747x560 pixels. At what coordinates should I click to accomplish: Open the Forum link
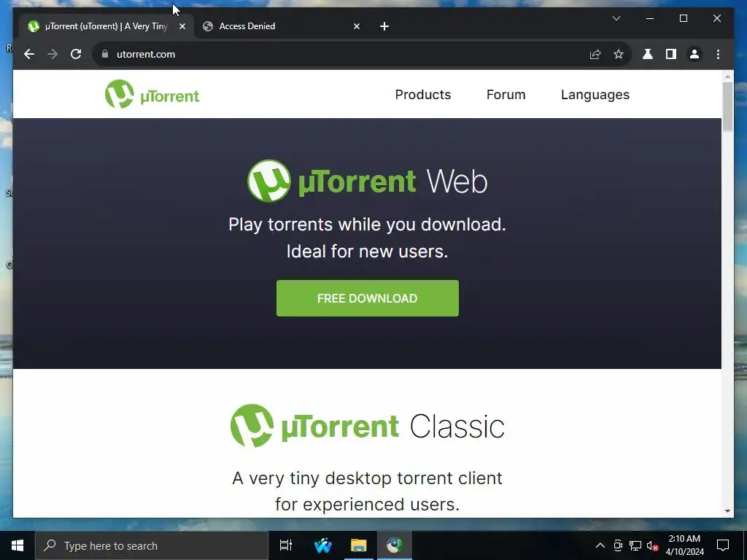point(506,95)
